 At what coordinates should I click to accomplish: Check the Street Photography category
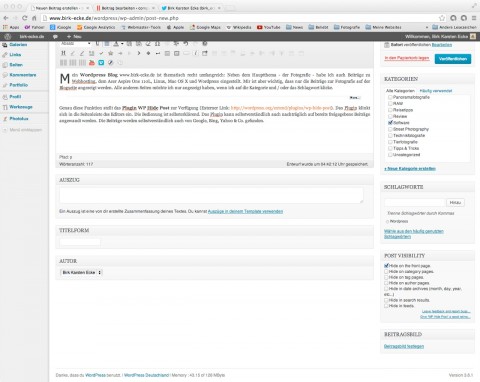(390, 129)
